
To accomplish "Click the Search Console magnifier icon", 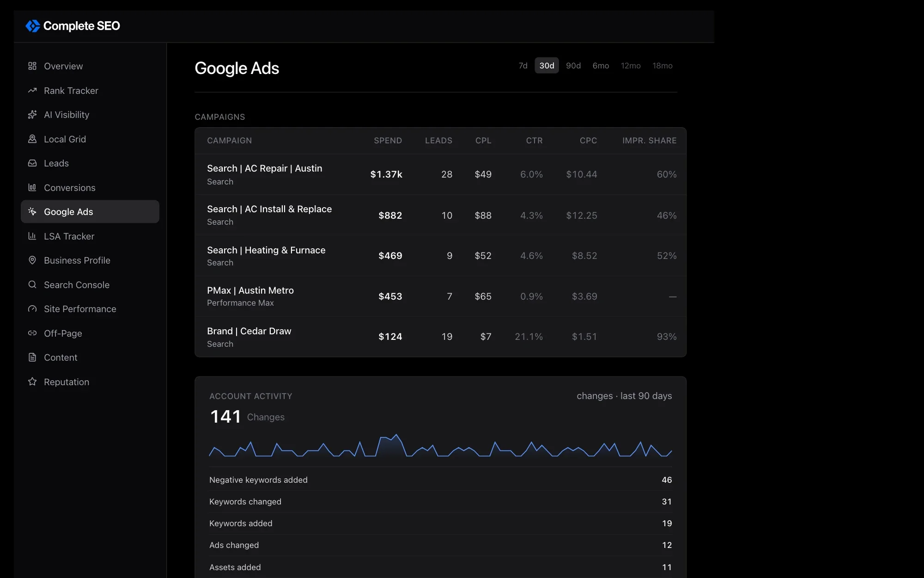I will (x=32, y=285).
